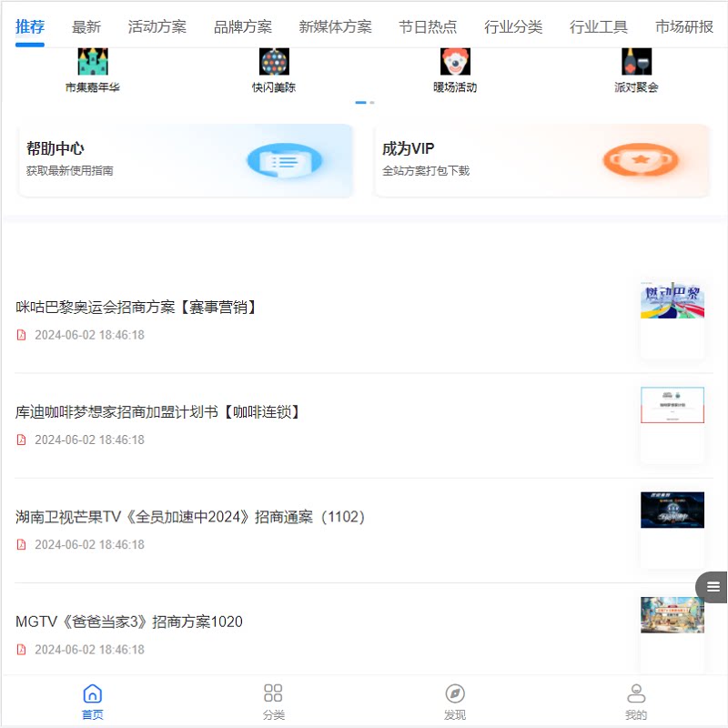Tap the floating hamburger menu button

click(x=713, y=587)
